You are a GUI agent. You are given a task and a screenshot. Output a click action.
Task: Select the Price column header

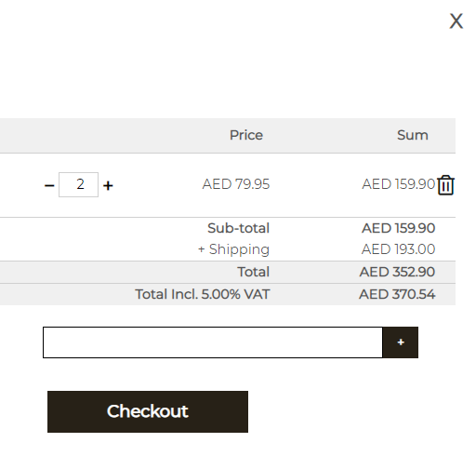point(246,135)
